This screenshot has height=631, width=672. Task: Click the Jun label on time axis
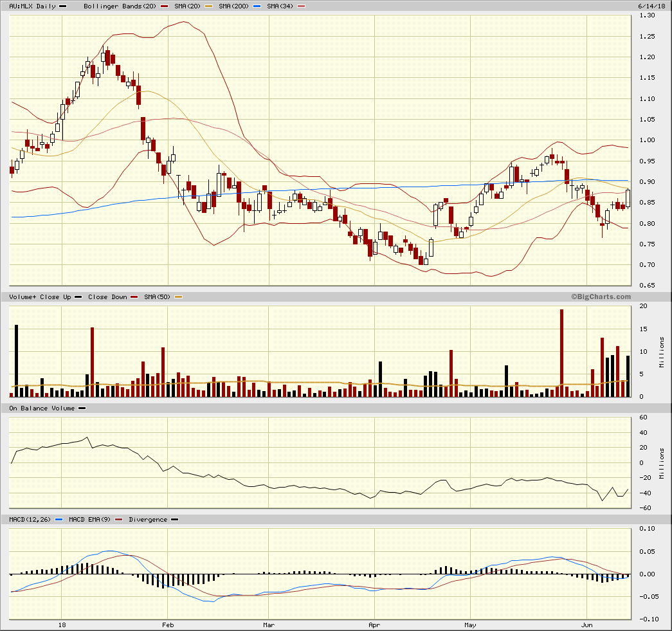[586, 625]
